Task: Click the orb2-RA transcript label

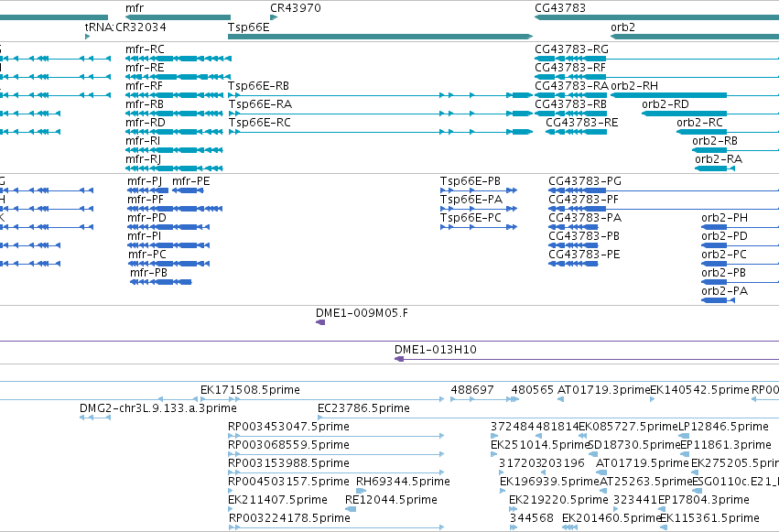Action: (719, 159)
